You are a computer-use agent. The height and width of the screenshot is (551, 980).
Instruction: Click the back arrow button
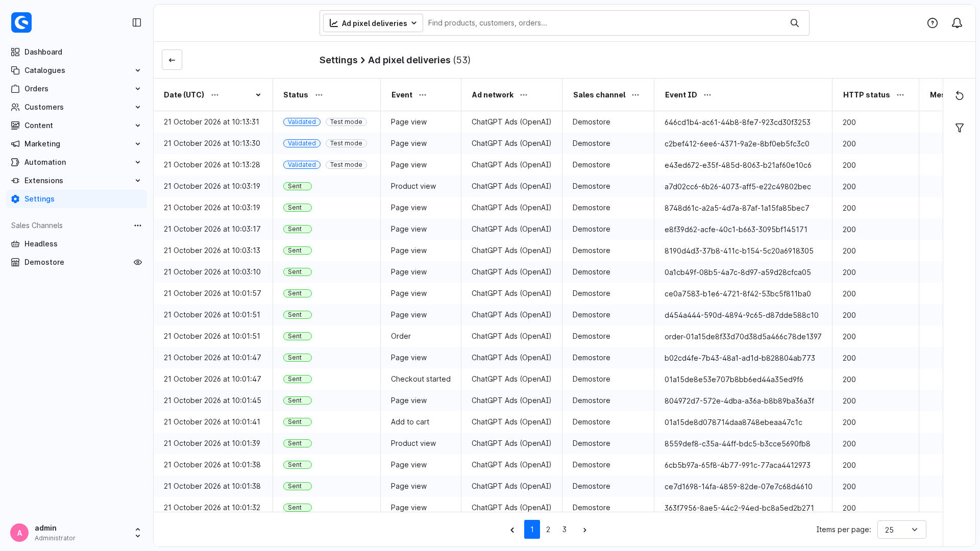[x=172, y=60]
